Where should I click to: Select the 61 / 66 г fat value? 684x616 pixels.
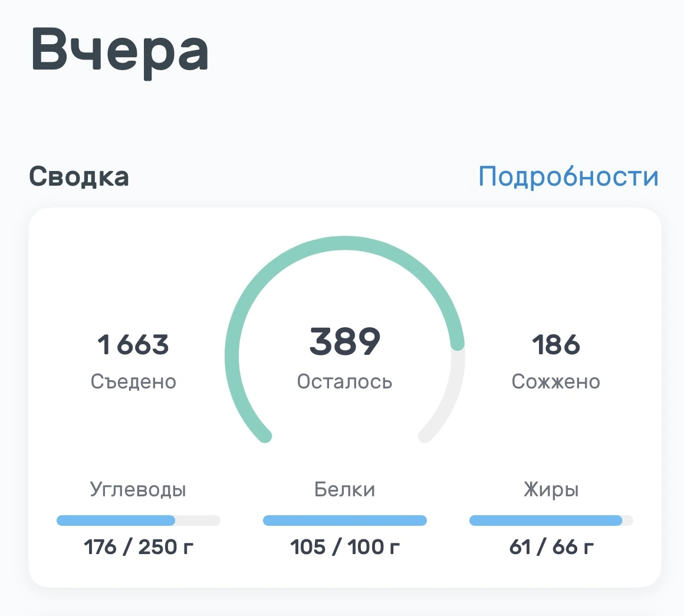(x=551, y=548)
